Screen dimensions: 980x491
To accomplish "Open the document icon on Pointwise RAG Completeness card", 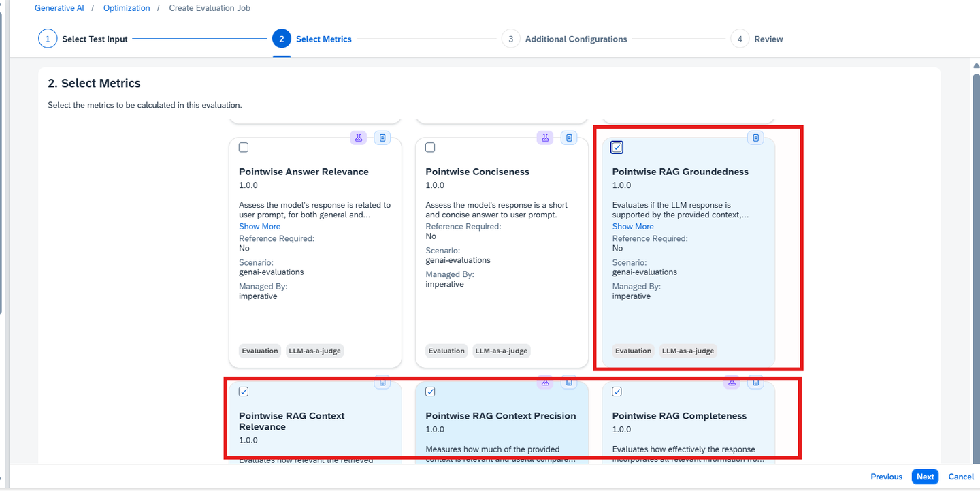I will tap(755, 382).
